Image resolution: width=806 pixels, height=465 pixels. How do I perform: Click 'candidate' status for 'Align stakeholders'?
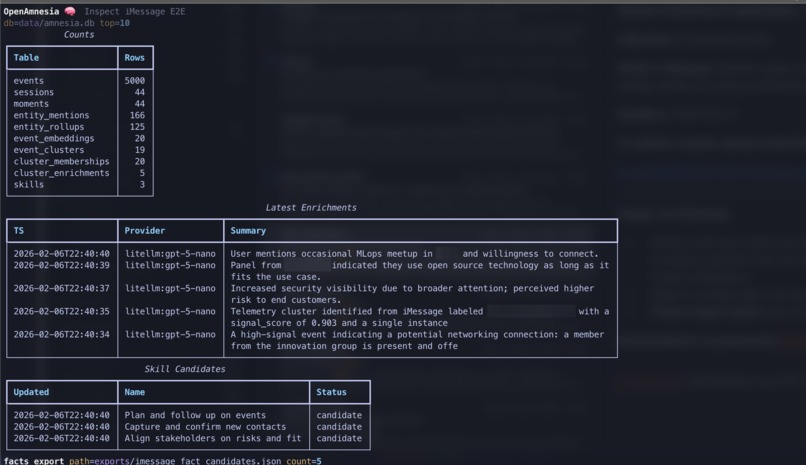pos(339,438)
